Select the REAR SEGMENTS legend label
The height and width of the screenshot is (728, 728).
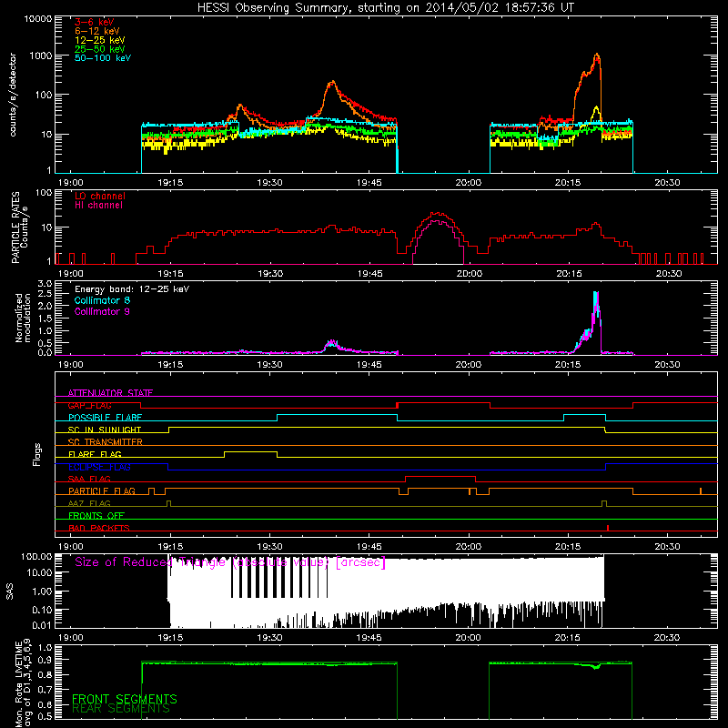[x=121, y=709]
